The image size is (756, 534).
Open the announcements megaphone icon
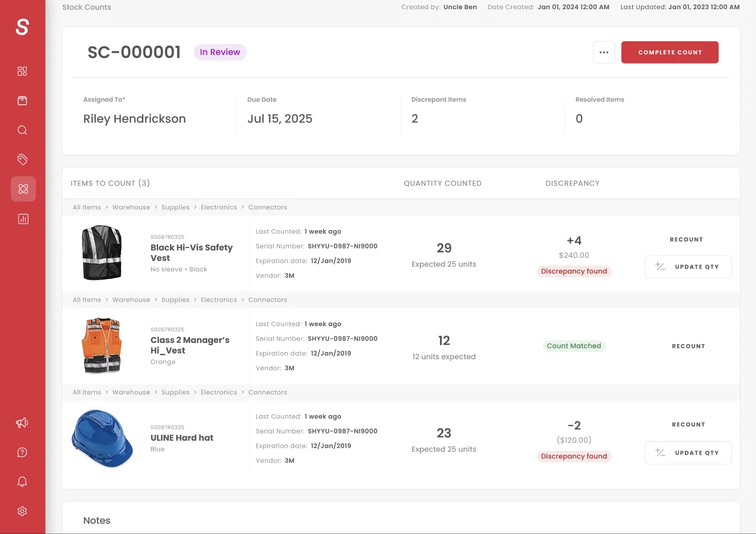coord(22,423)
